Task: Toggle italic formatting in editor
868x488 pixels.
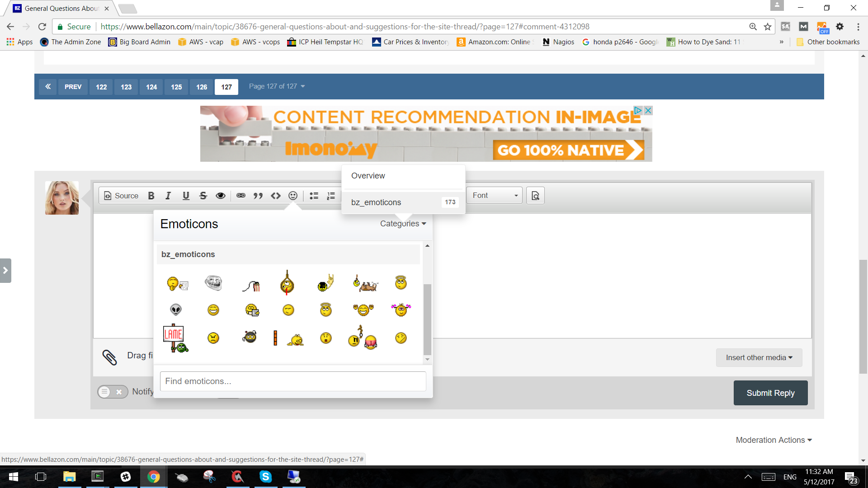Action: 168,196
